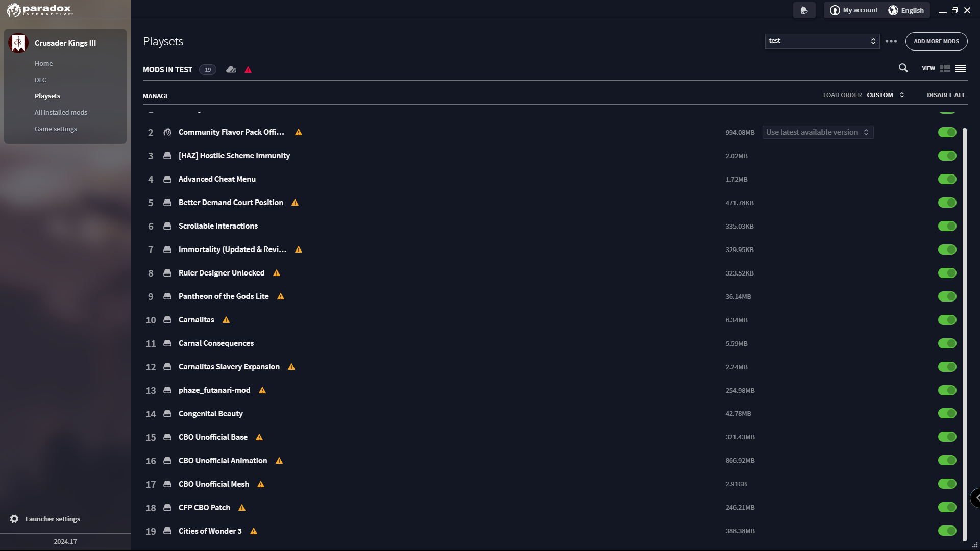Click warning icon for Cities of Wonder 3
The image size is (980, 551).
[x=254, y=531]
